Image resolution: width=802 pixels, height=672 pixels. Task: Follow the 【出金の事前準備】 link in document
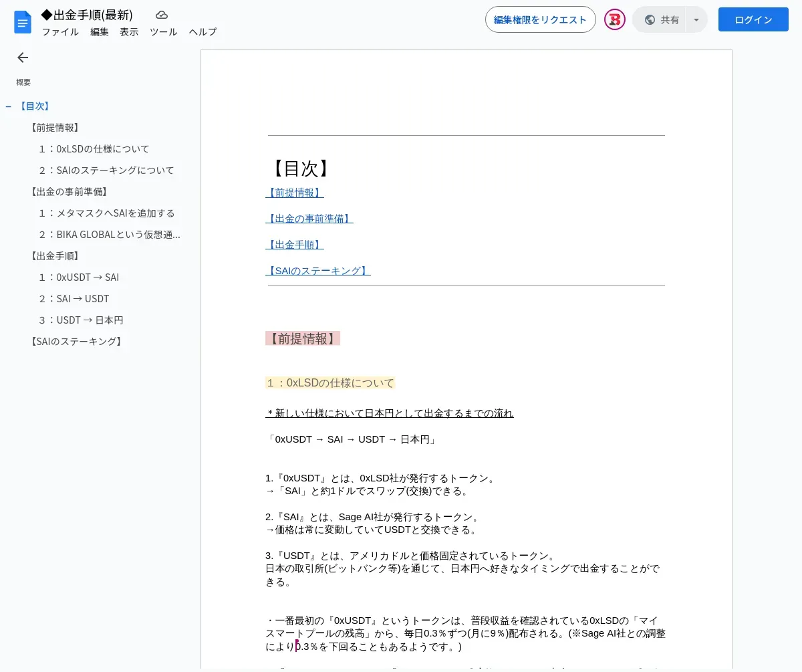[309, 219]
